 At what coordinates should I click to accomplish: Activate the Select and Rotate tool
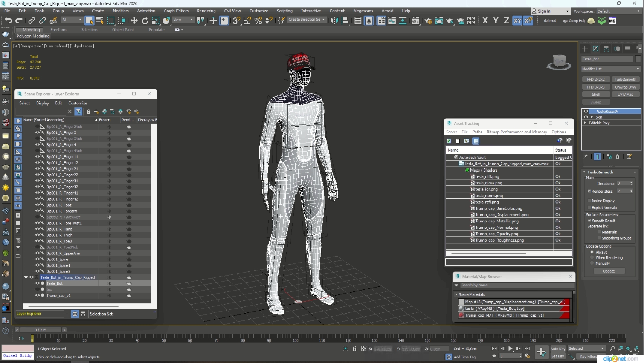coord(145,20)
